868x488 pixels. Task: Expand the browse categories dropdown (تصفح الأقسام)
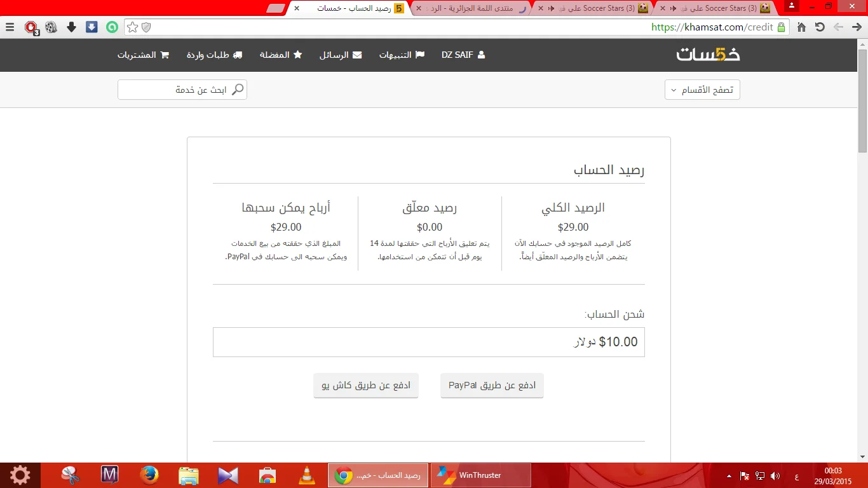click(702, 90)
